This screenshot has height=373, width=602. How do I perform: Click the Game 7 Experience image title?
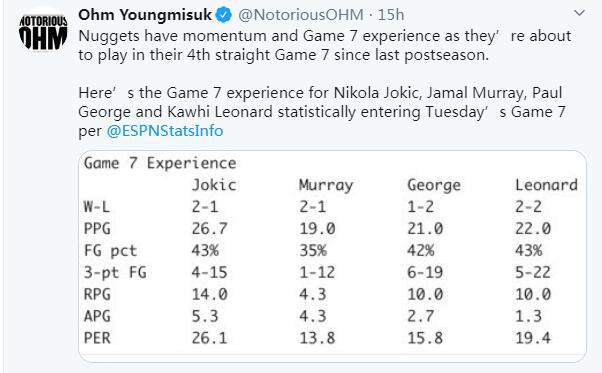[x=160, y=163]
